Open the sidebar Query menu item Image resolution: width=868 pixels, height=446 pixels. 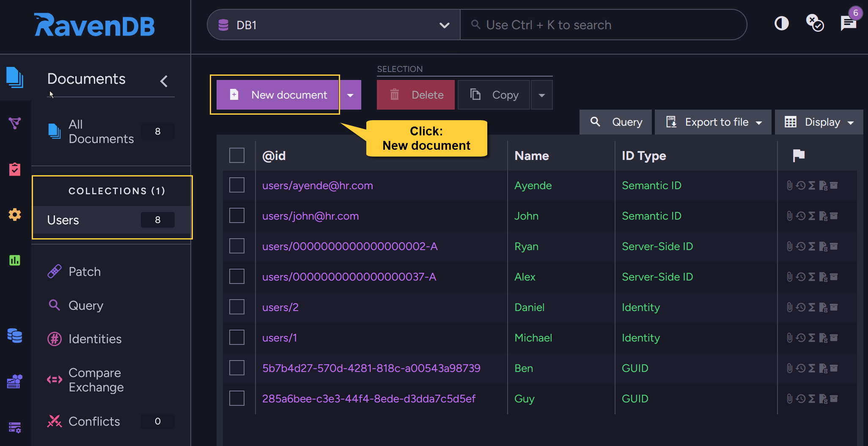(x=86, y=305)
